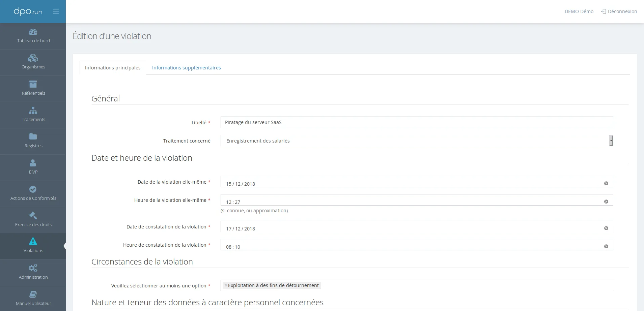This screenshot has height=311, width=644.
Task: Open Violations warning triangle icon
Action: pos(33,241)
